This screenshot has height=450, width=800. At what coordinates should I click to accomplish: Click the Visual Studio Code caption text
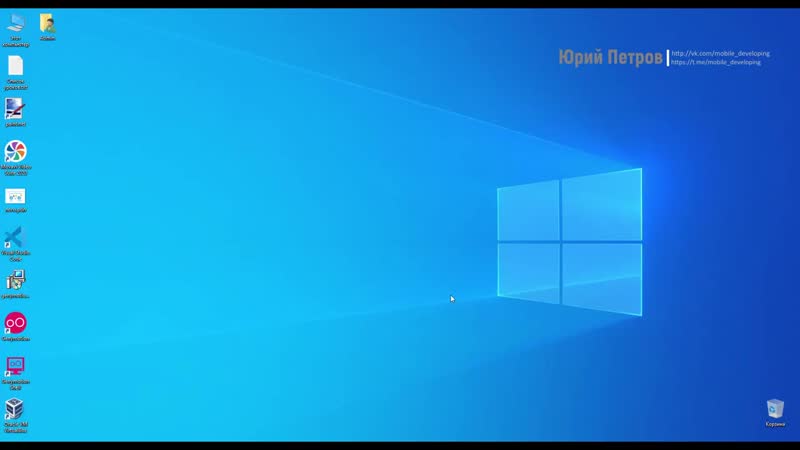click(15, 257)
